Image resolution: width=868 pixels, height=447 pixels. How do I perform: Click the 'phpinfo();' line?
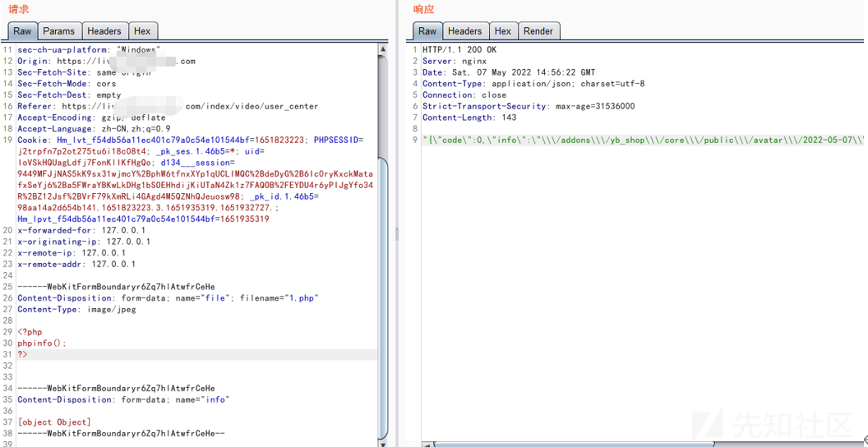tap(42, 343)
